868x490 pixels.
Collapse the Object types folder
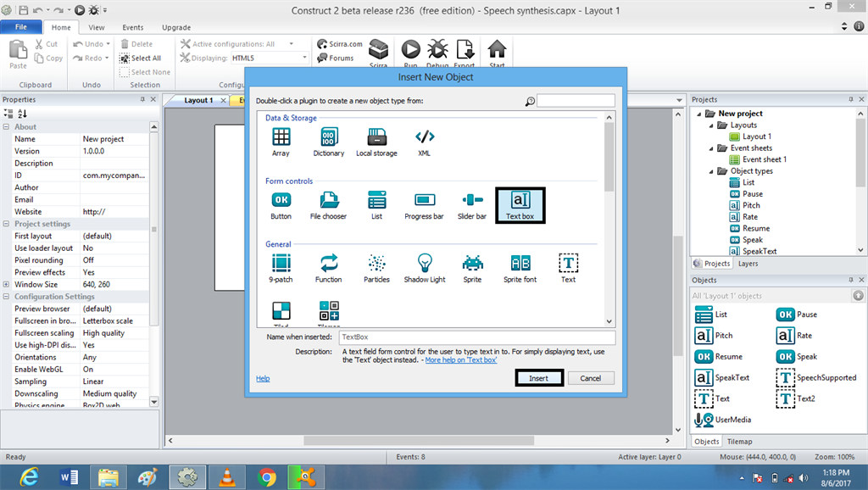click(x=711, y=171)
